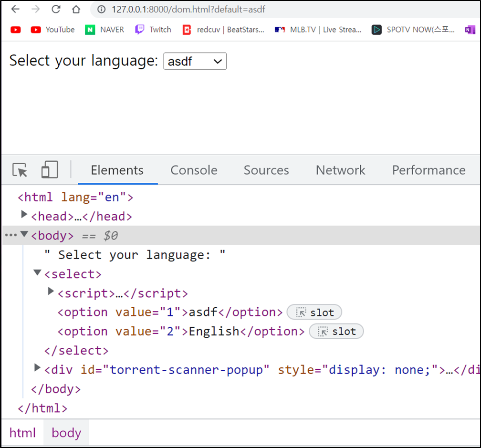The height and width of the screenshot is (448, 481).
Task: Collapse the select node triangle
Action: click(x=37, y=272)
